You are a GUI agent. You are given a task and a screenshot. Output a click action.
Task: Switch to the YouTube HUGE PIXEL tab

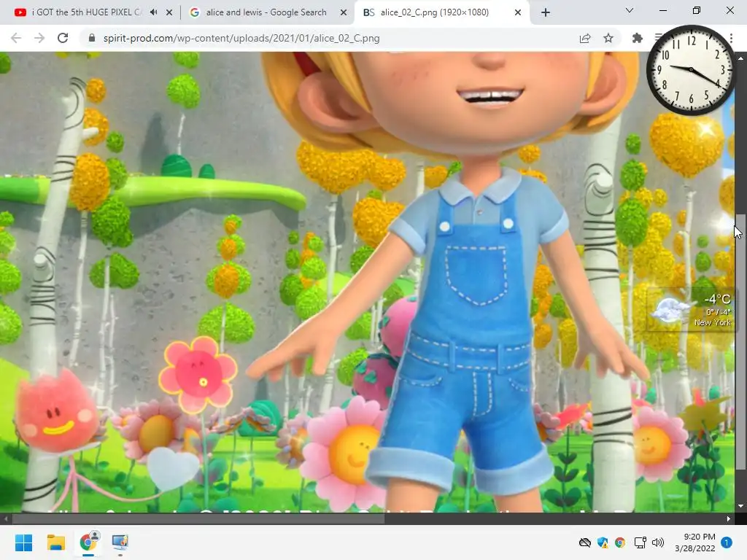pos(86,12)
